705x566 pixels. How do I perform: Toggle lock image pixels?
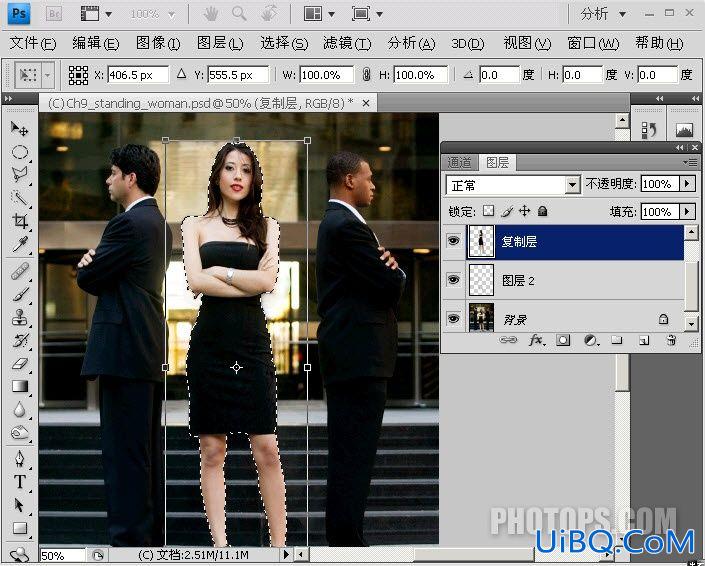(x=507, y=211)
